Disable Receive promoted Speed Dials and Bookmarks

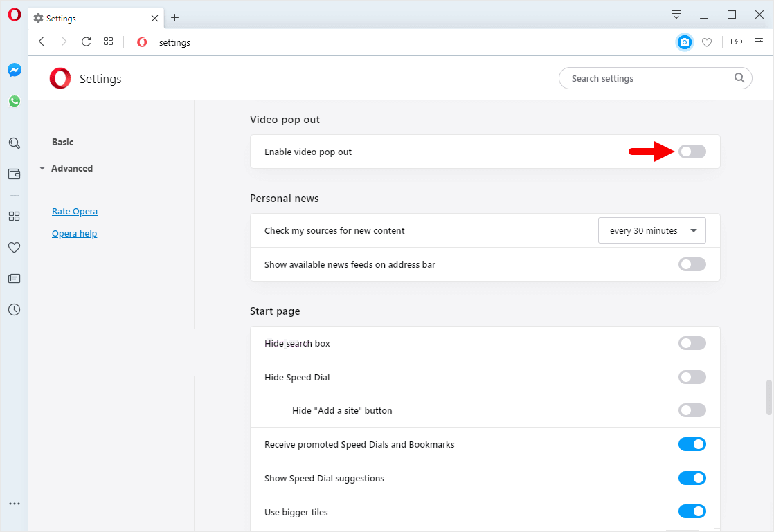click(692, 445)
